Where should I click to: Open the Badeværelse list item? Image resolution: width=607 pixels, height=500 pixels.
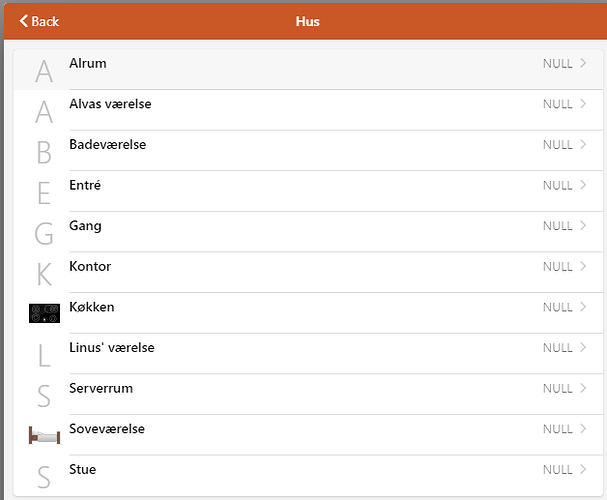point(108,145)
